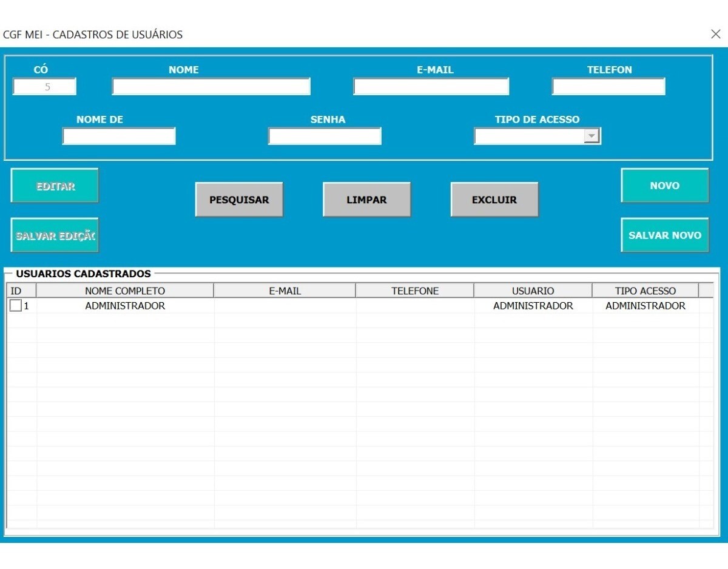Screen dimensions: 728x569
Task: Close the Cadastros de Usuários window
Action: [715, 34]
